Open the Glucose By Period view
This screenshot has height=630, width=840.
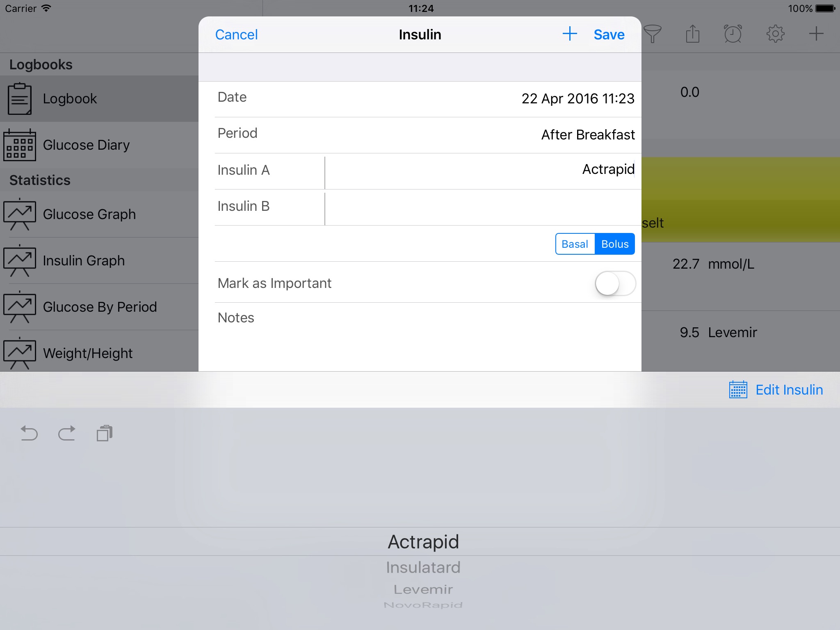(99, 306)
